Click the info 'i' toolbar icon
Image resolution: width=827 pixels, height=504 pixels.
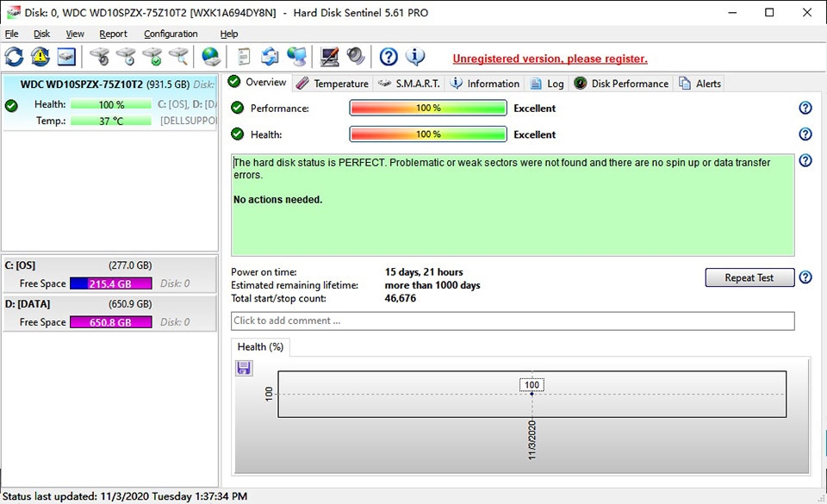tap(416, 57)
